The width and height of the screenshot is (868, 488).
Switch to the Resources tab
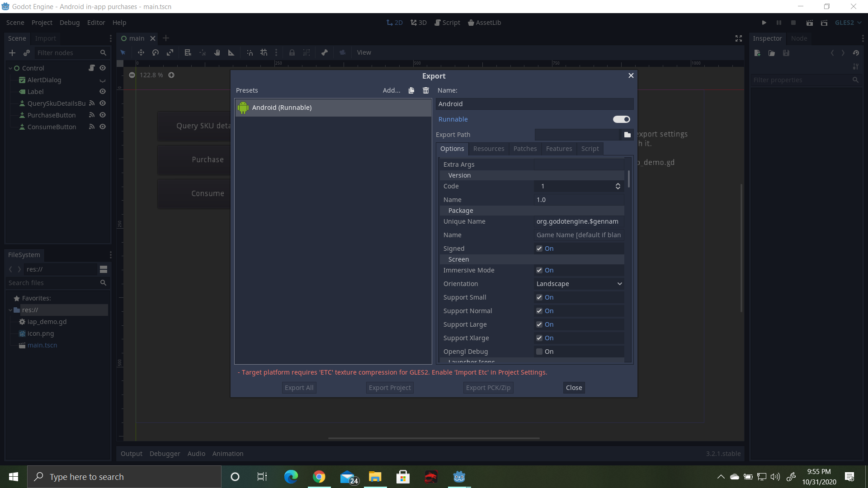click(489, 149)
